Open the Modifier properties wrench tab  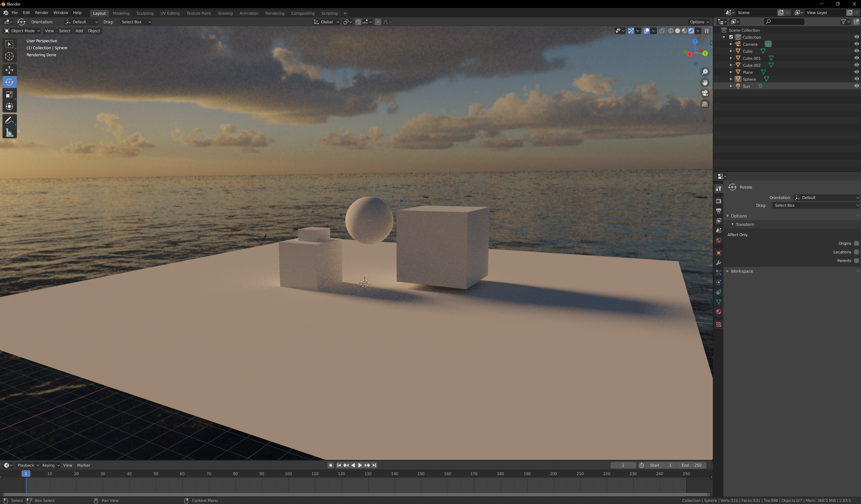tap(718, 263)
